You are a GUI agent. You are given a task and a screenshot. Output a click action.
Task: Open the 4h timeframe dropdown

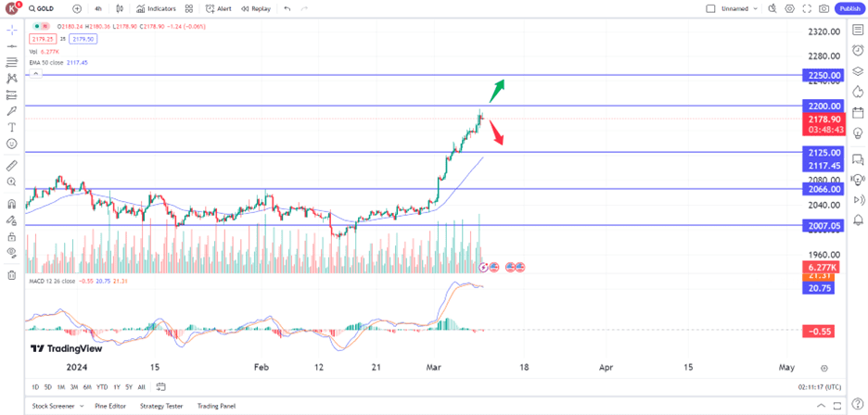(98, 9)
